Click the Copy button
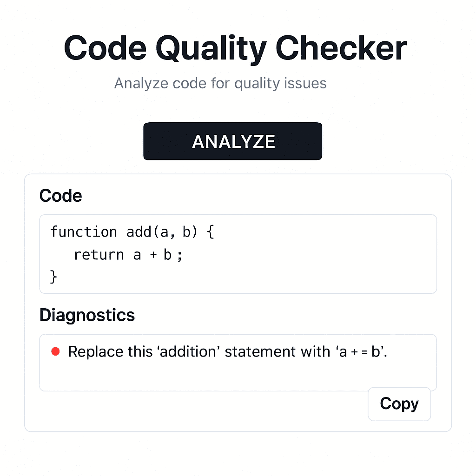Image resolution: width=476 pixels, height=476 pixels. click(399, 403)
